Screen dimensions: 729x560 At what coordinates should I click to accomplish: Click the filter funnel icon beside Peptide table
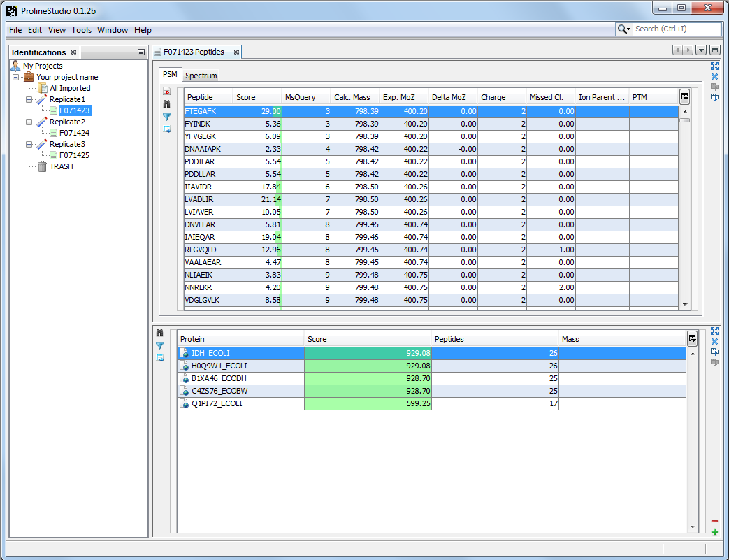click(x=166, y=116)
